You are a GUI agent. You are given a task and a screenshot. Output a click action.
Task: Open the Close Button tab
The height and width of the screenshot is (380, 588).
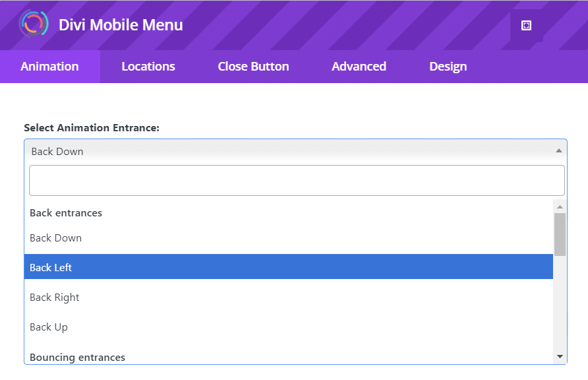253,66
